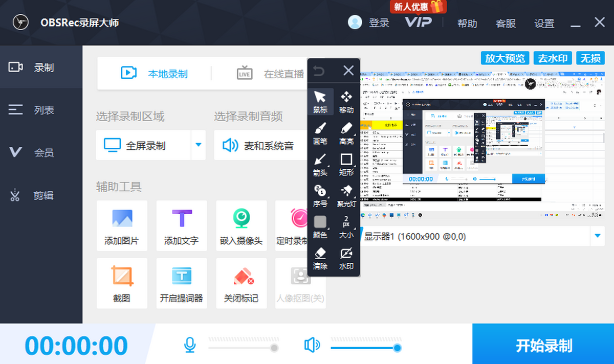Click 嵌入摄像头 embed camera tool

242,225
